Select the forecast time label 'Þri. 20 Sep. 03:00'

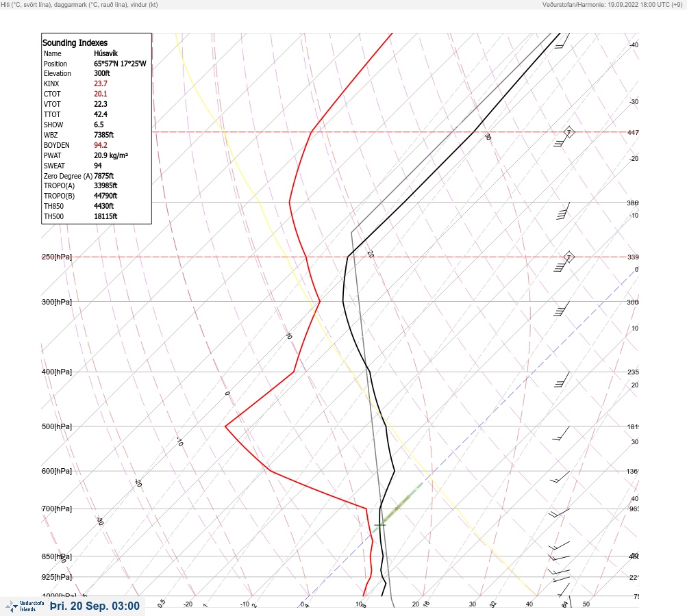(95, 606)
